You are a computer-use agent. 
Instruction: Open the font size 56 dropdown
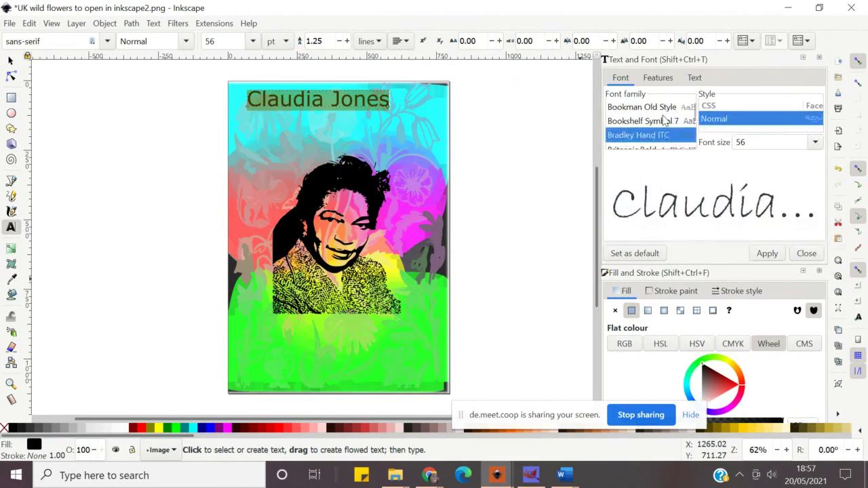click(x=253, y=41)
